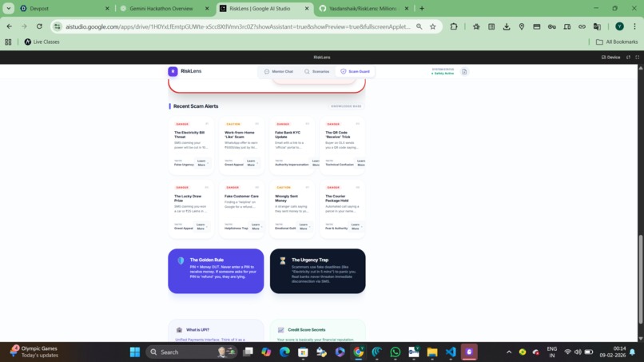Image resolution: width=644 pixels, height=362 pixels.
Task: Open Chrome three-dot menu
Action: (x=634, y=26)
